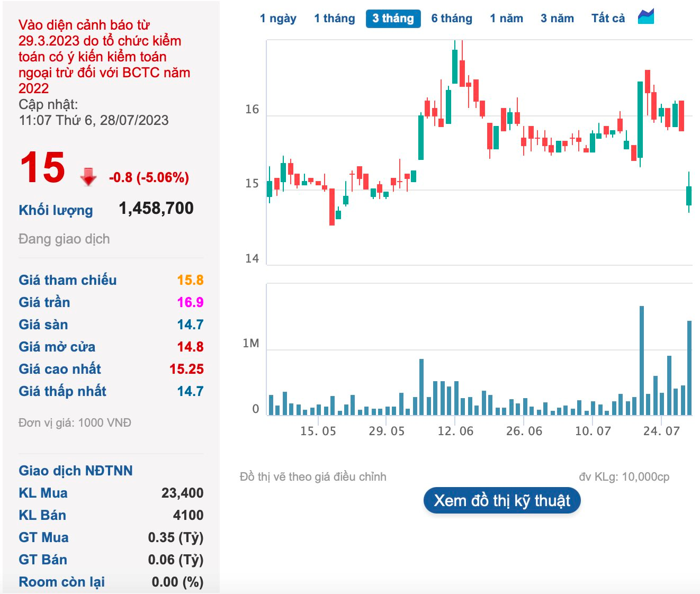Click the Giá mở cửa label
Viewport: 700px width, 594px height.
[57, 347]
